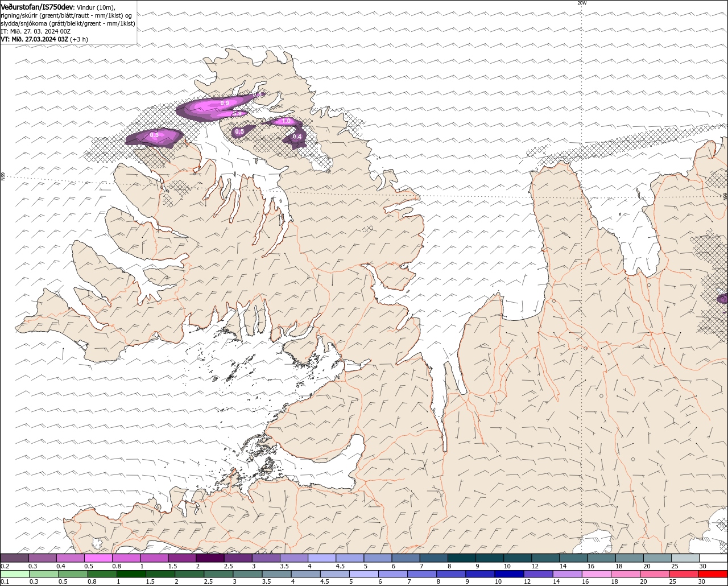Click the bright pink 0.5 swatch in the upper legend row
Image resolution: width=728 pixels, height=586 pixels.
point(98,558)
